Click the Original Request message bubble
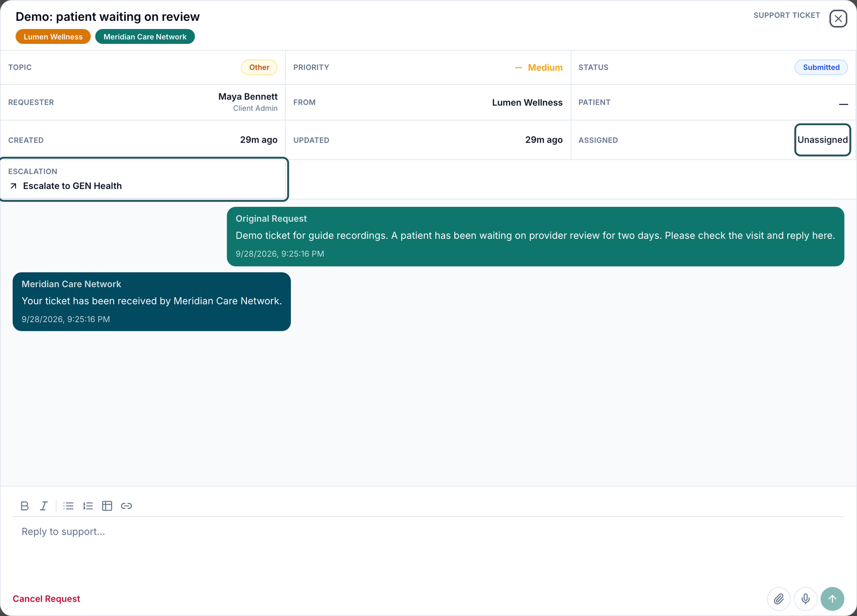Image resolution: width=857 pixels, height=616 pixels. pyautogui.click(x=536, y=237)
